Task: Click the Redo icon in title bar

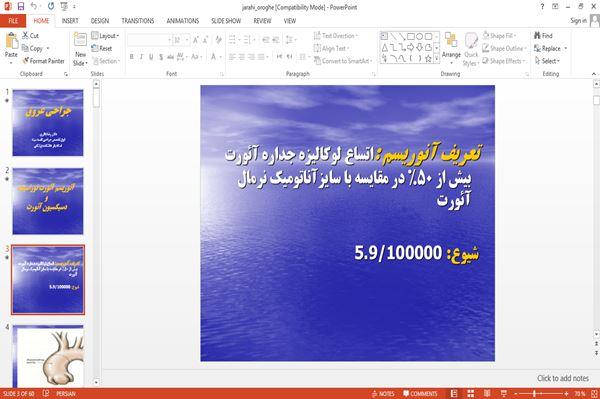Action: [51, 6]
